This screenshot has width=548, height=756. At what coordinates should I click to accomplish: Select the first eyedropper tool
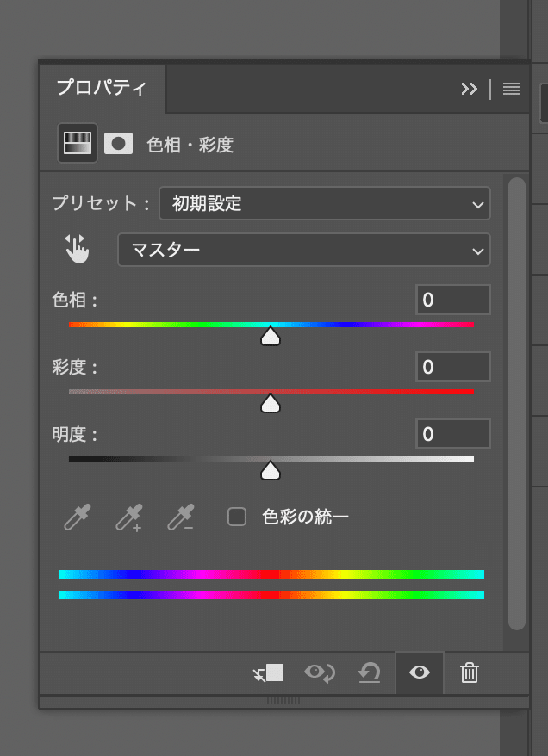(77, 517)
